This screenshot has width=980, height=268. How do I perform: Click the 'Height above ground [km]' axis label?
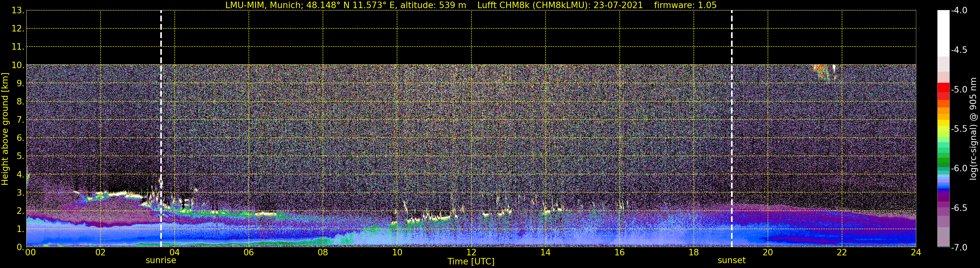(5, 129)
